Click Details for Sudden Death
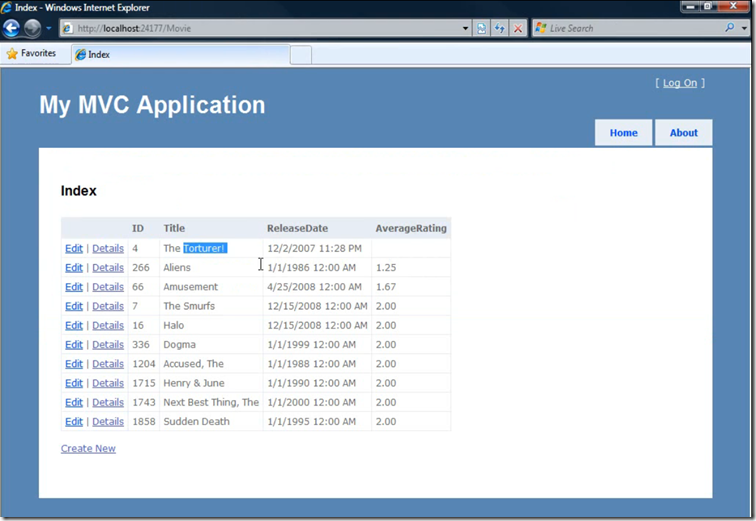The image size is (756, 521). point(108,422)
